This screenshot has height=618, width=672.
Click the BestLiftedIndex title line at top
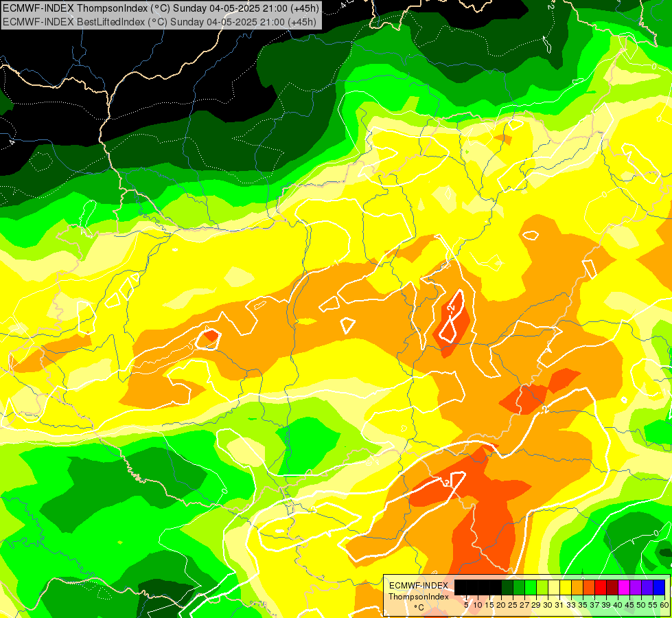pos(159,22)
